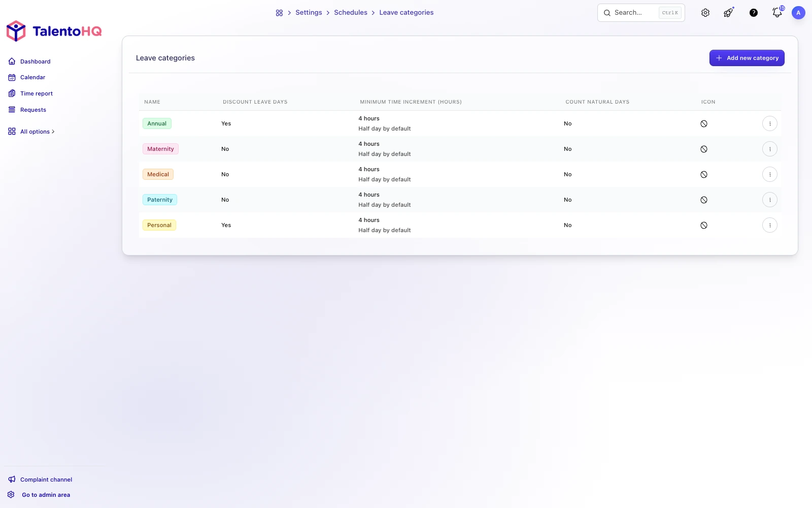812x508 pixels.
Task: Click Annual's 4 hours value
Action: click(369, 118)
